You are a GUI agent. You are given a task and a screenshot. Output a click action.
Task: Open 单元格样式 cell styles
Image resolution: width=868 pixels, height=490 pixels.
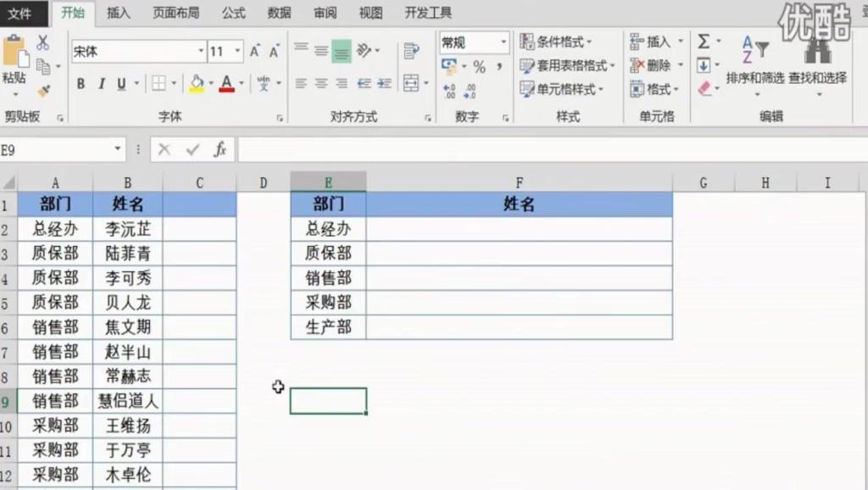click(x=561, y=89)
